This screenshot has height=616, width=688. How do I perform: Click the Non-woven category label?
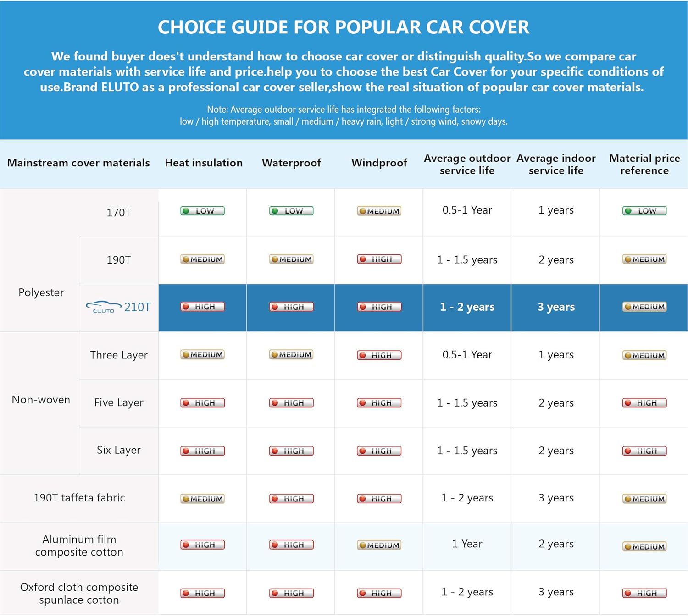coord(41,400)
